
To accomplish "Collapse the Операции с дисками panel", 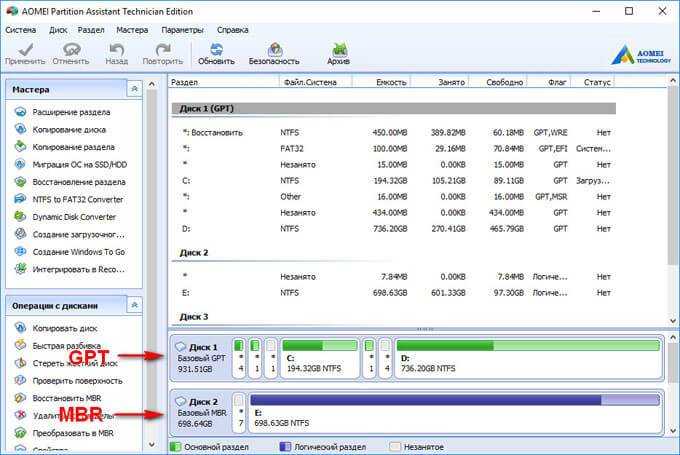I will 134,305.
